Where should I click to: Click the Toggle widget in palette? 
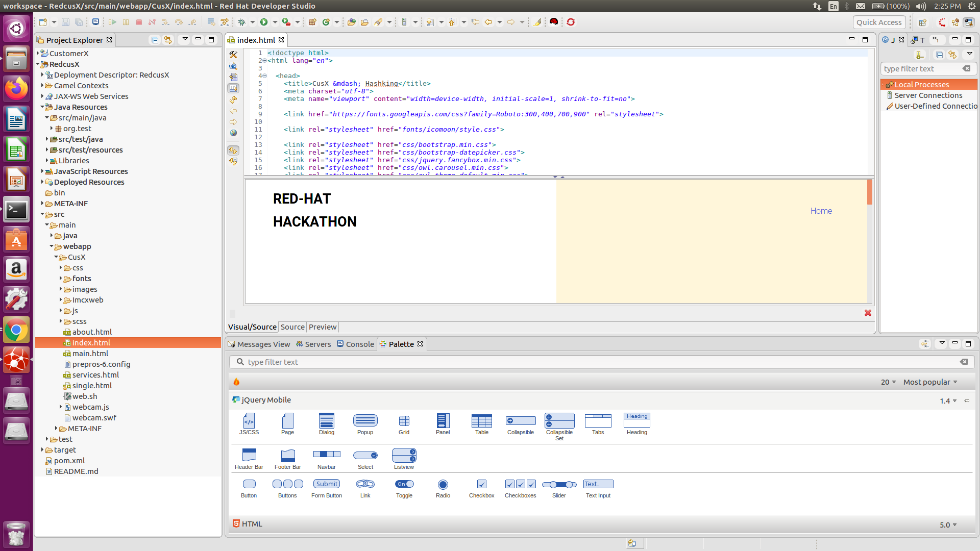404,487
